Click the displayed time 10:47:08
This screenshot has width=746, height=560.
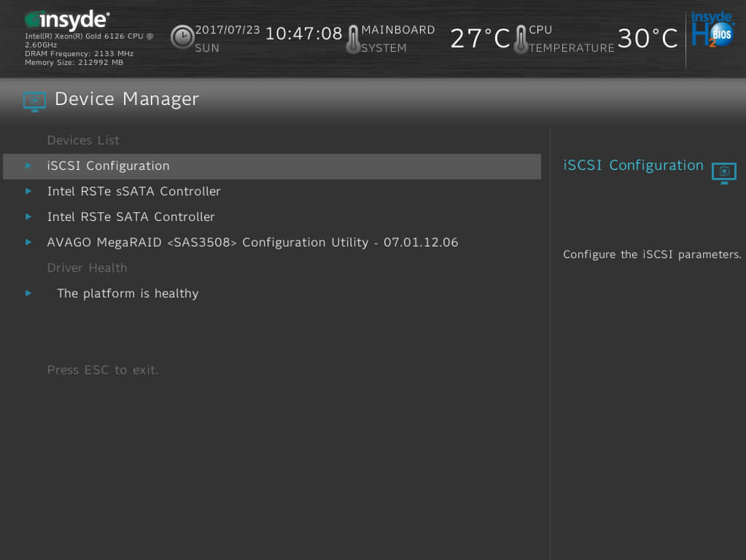click(x=304, y=34)
